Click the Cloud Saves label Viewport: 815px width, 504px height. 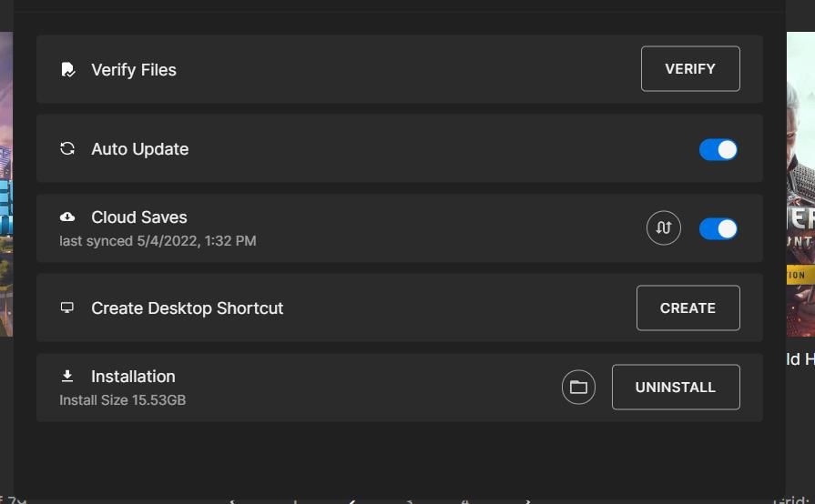[x=139, y=217]
